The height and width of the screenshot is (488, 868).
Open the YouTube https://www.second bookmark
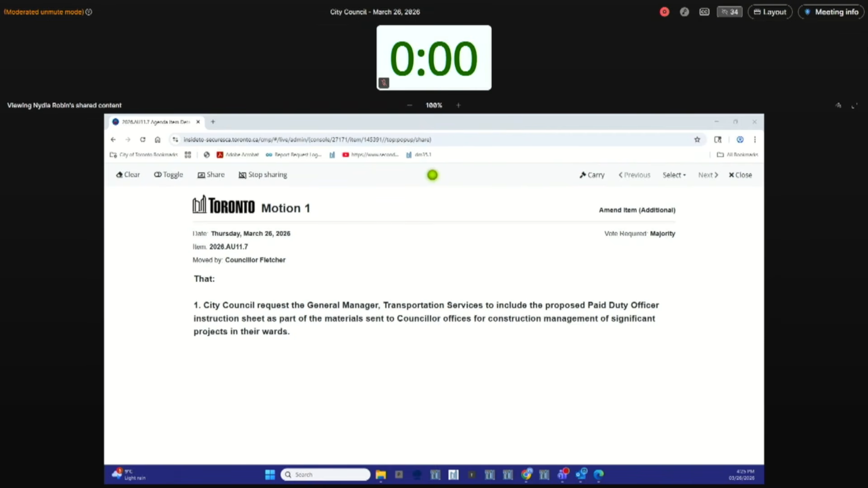[371, 155]
